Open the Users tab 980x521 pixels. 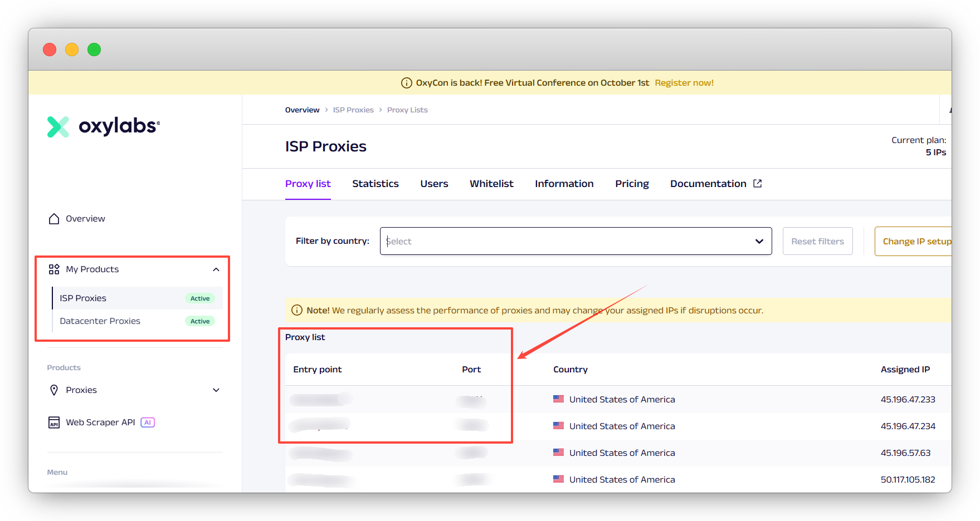(434, 184)
